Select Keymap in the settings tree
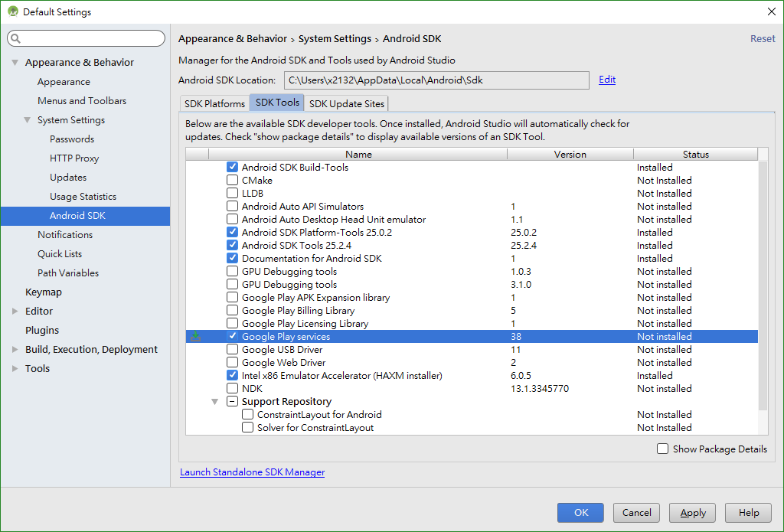The width and height of the screenshot is (784, 532). 44,292
